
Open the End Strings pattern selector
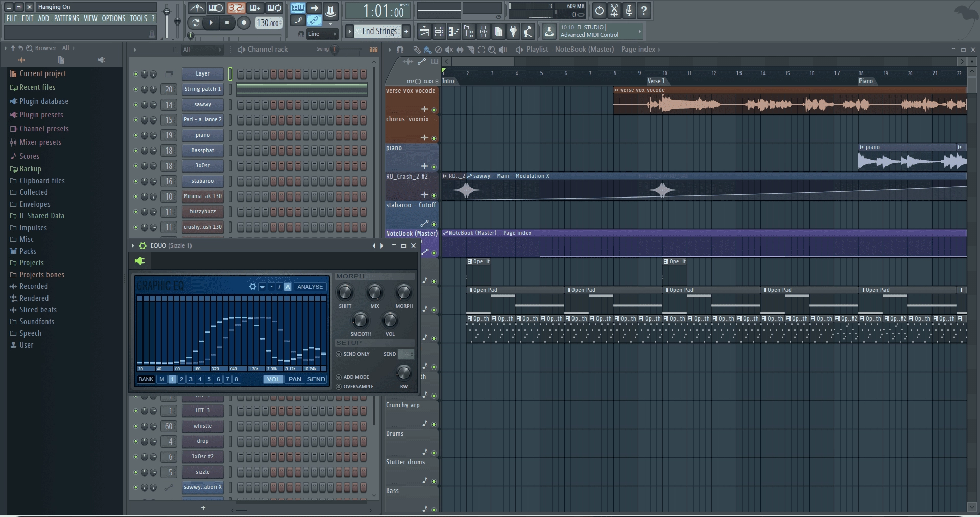click(379, 31)
